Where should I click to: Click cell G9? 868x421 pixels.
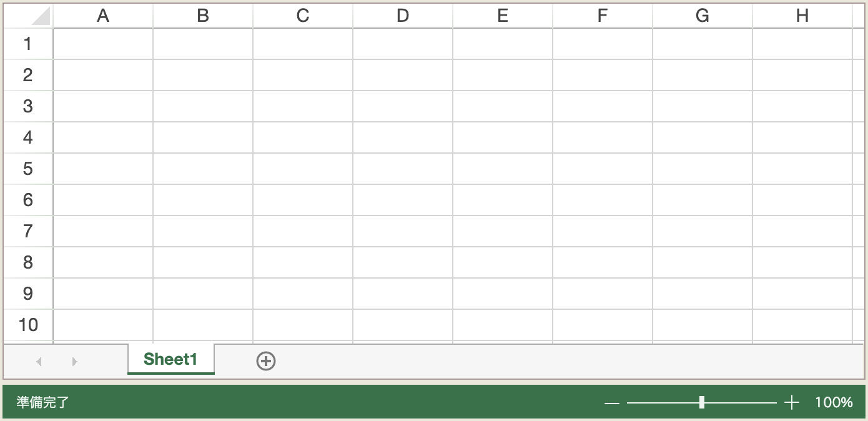(703, 294)
